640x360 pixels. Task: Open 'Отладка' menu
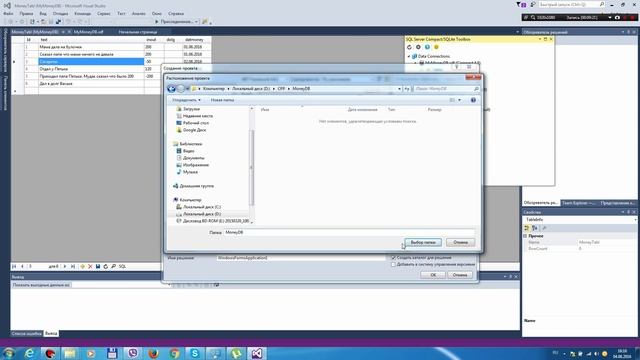tap(60, 13)
